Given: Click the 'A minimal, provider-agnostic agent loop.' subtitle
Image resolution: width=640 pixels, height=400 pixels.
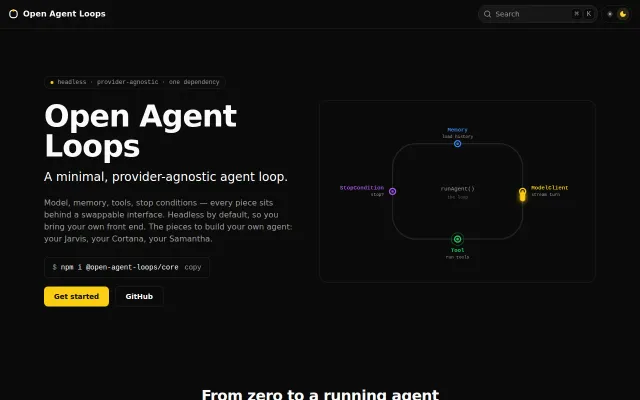Looking at the screenshot, I should tap(166, 177).
